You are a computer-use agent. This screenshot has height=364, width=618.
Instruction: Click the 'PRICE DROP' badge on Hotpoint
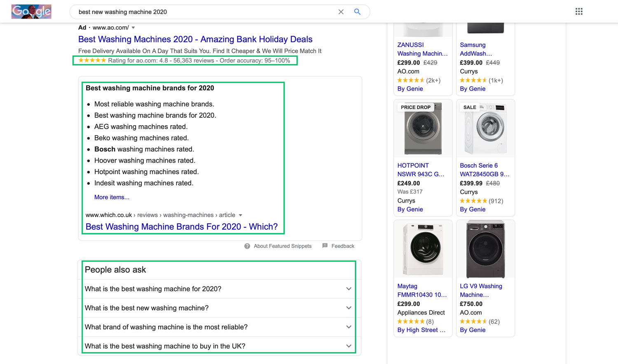tap(416, 107)
